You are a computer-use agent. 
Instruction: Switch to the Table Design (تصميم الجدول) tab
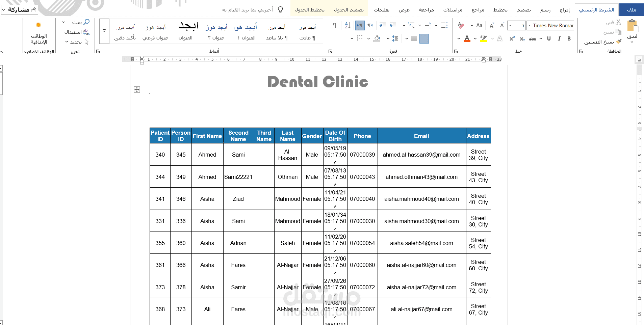349,10
